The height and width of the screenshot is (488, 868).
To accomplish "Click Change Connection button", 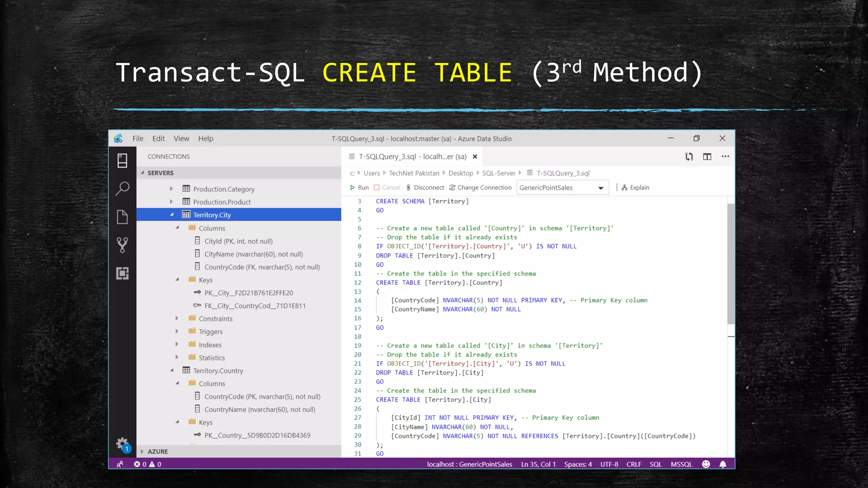I will click(x=480, y=188).
